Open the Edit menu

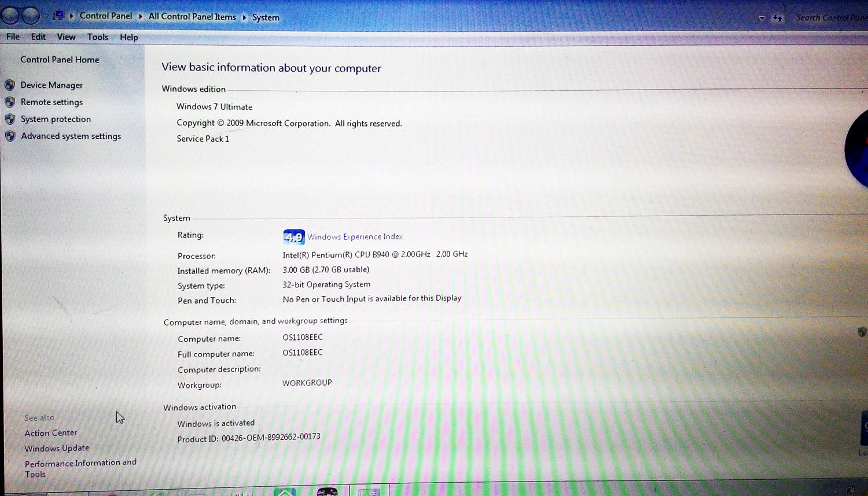pyautogui.click(x=38, y=37)
